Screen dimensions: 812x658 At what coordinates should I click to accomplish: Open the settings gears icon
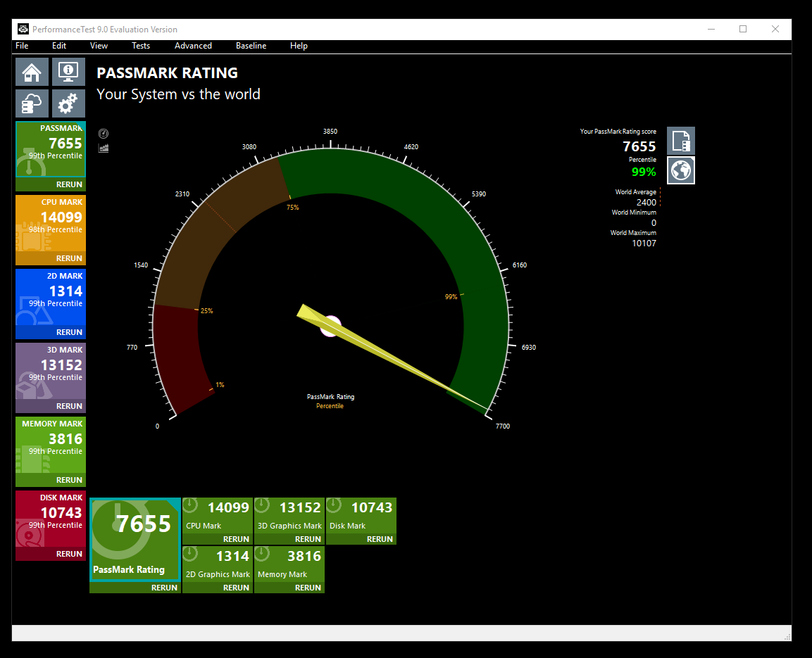coord(68,103)
